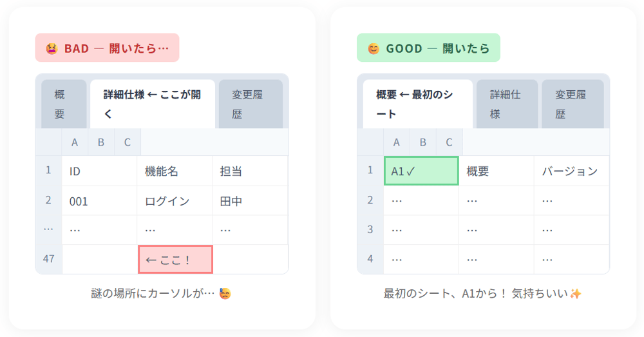Click the 田中 cell
This screenshot has width=644, height=337.
(250, 201)
